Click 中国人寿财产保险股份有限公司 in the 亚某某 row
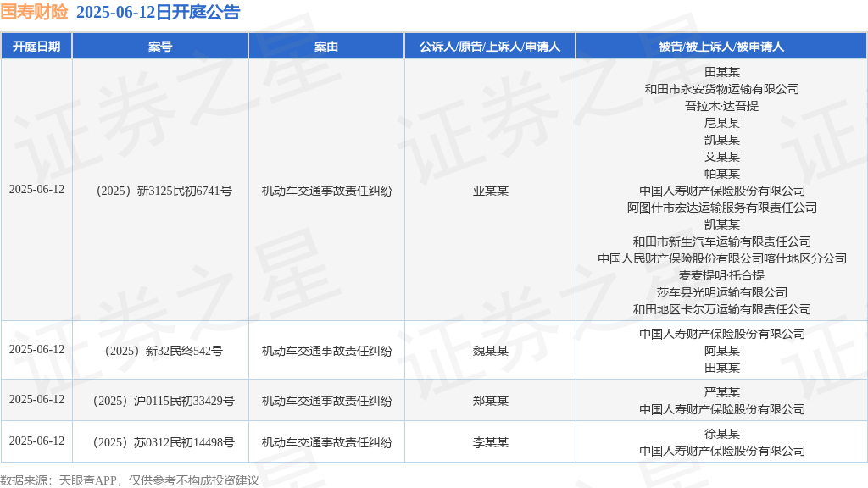This screenshot has height=488, width=868. click(722, 191)
